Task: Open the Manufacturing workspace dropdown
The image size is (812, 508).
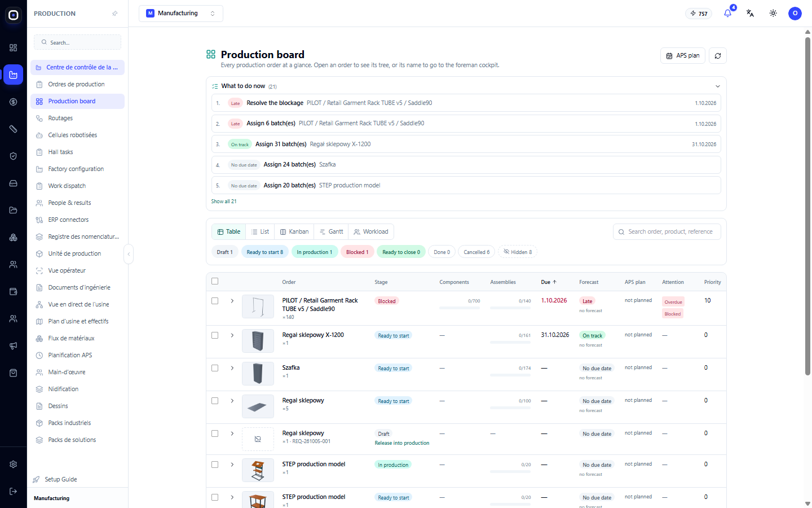Action: (x=181, y=14)
